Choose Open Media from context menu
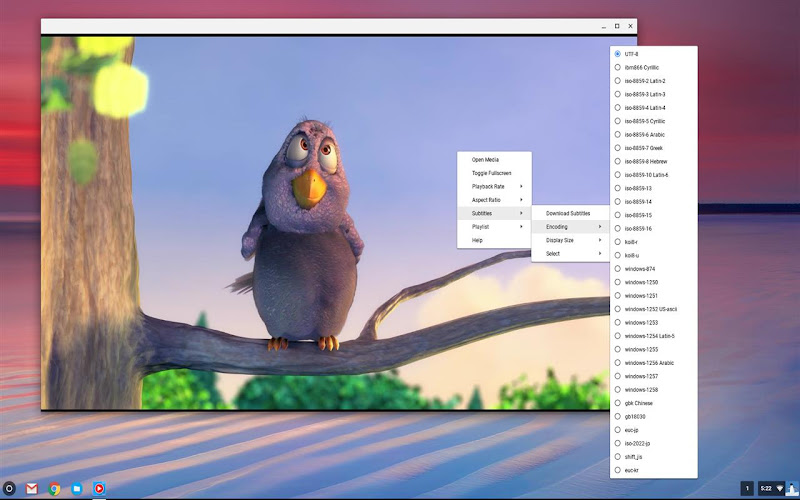Screen dimensions: 800x500 (494, 160)
